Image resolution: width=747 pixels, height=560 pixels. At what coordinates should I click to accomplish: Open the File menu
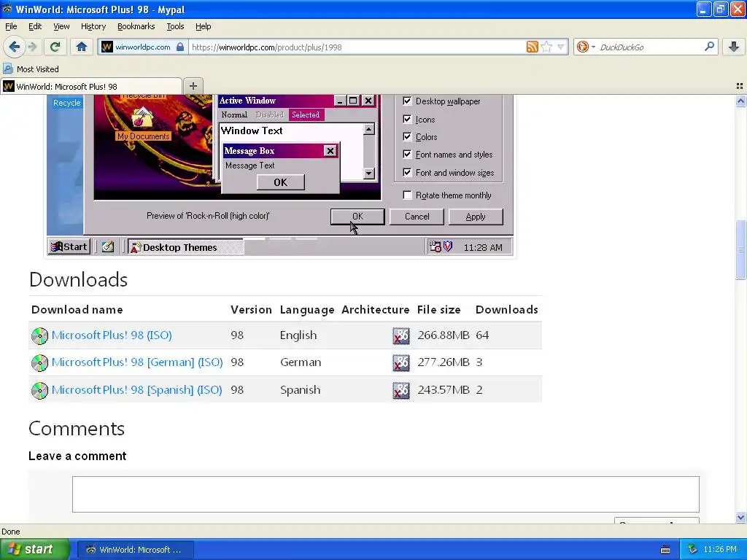(x=11, y=26)
